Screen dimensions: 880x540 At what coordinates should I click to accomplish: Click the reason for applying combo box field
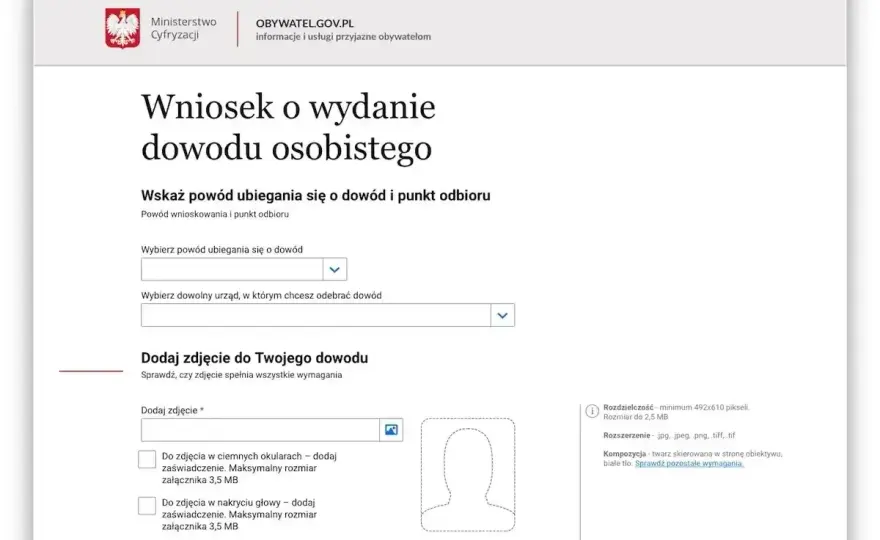pyautogui.click(x=244, y=269)
